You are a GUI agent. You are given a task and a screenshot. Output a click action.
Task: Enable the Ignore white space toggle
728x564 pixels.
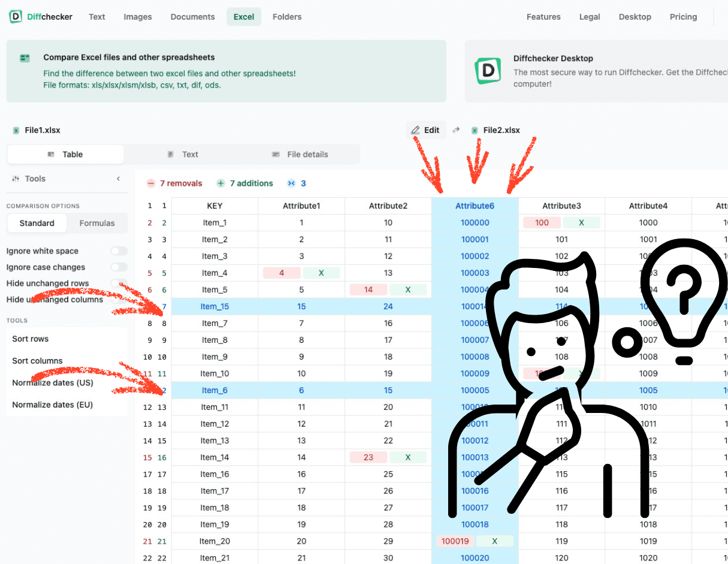[118, 251]
